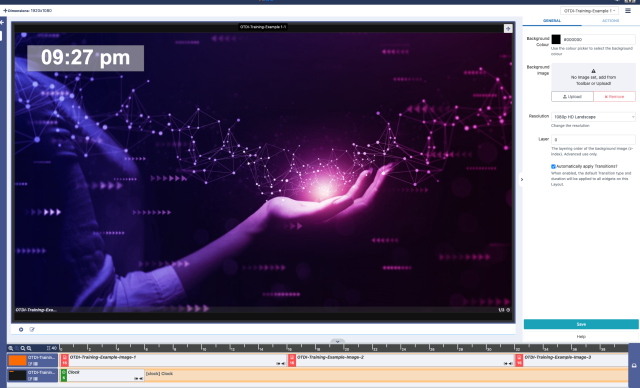
Task: Click the OTDI-Training-Example 1-1 preview title
Action: tap(263, 27)
